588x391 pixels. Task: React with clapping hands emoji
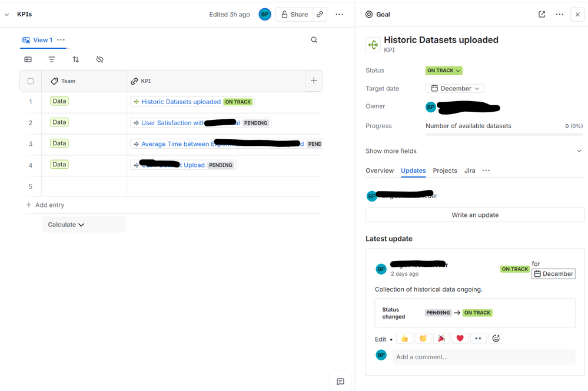tap(423, 339)
